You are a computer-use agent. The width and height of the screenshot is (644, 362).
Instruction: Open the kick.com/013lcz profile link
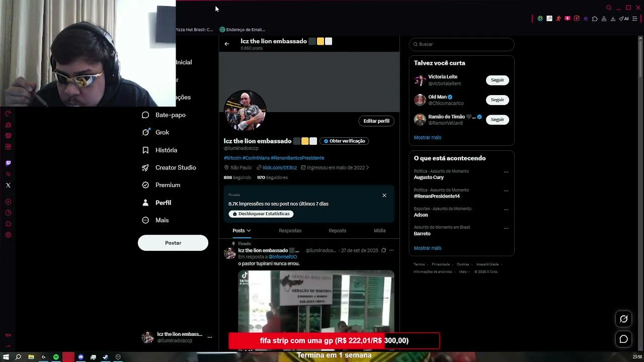[280, 167]
